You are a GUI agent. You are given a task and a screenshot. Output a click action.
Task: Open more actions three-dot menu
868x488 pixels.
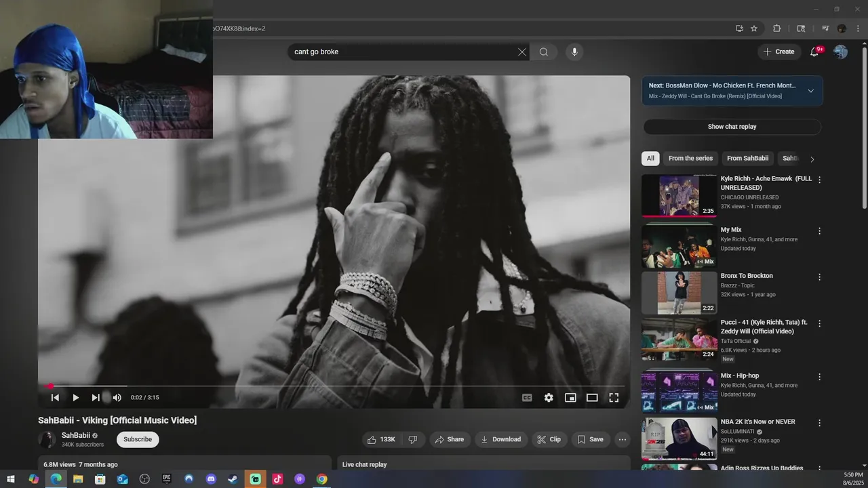click(622, 440)
